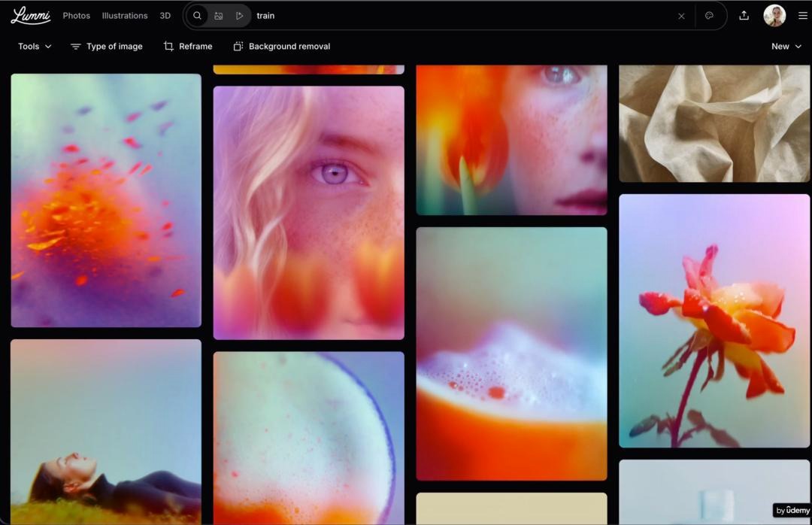Click the Reframe crop icon
Screen dimensions: 812x525
[168, 46]
